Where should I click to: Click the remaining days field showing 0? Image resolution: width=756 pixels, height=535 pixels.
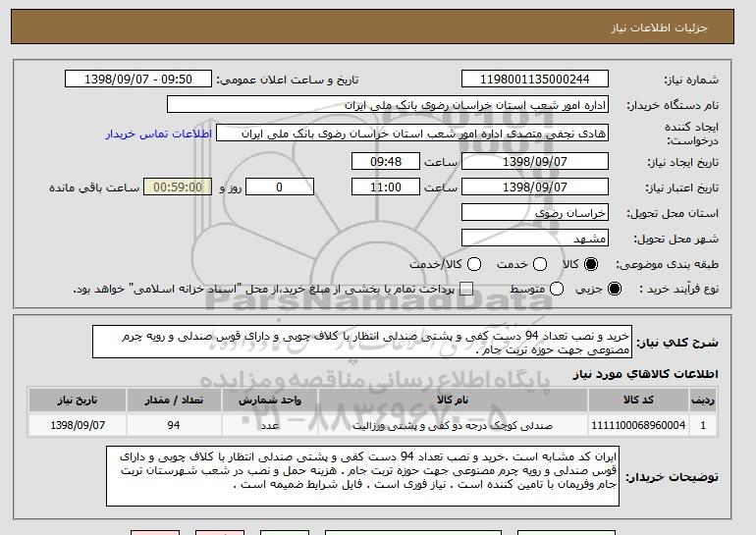pyautogui.click(x=280, y=187)
